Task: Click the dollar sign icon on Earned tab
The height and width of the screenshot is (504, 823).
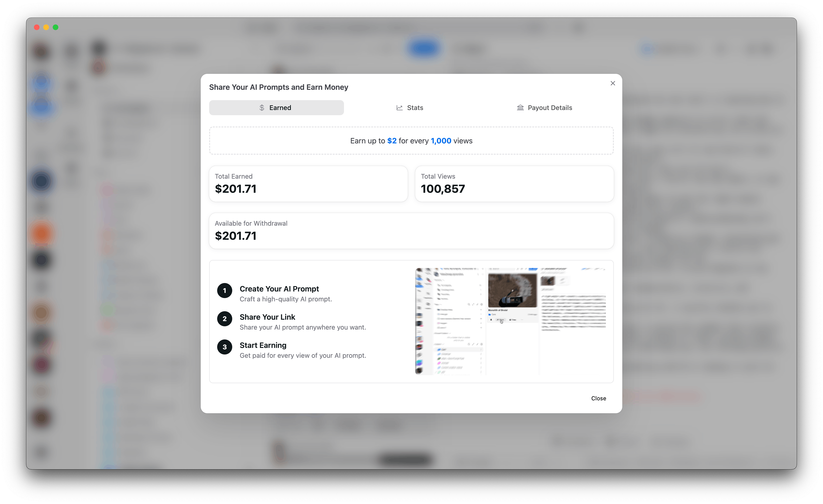Action: click(262, 108)
